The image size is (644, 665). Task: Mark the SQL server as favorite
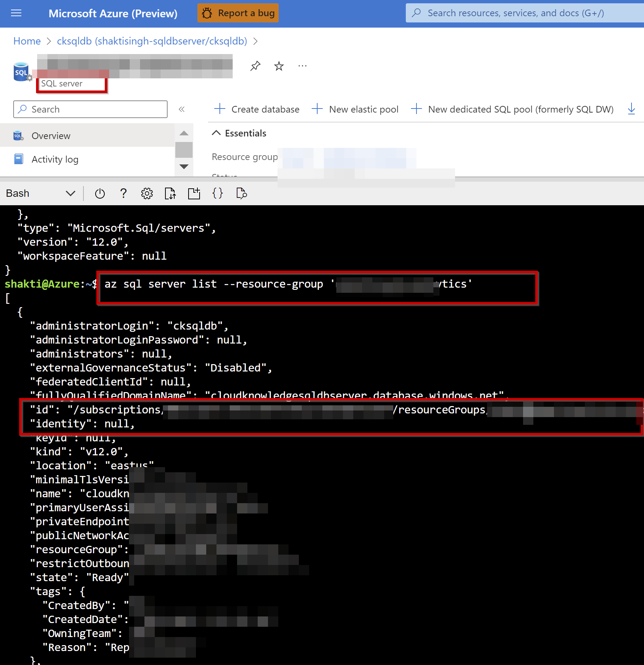click(279, 66)
